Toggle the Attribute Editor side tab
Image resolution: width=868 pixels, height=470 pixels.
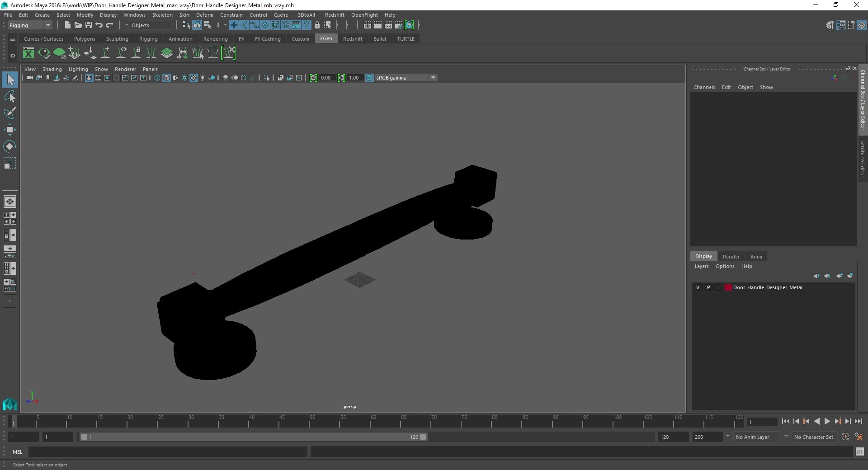coord(863,159)
